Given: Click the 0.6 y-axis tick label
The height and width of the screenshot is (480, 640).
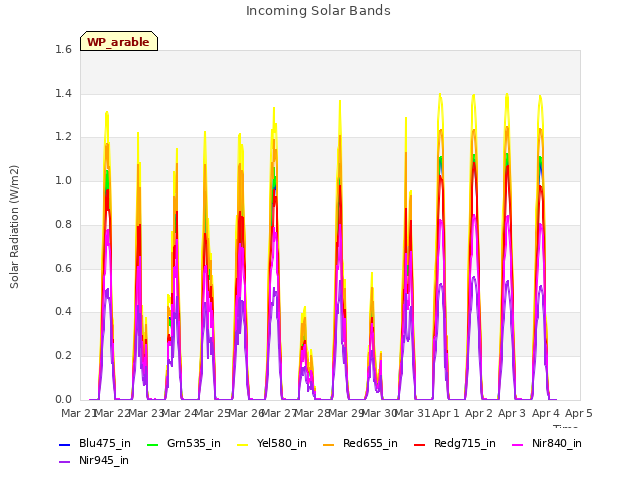Looking at the screenshot, I should pyautogui.click(x=63, y=268).
